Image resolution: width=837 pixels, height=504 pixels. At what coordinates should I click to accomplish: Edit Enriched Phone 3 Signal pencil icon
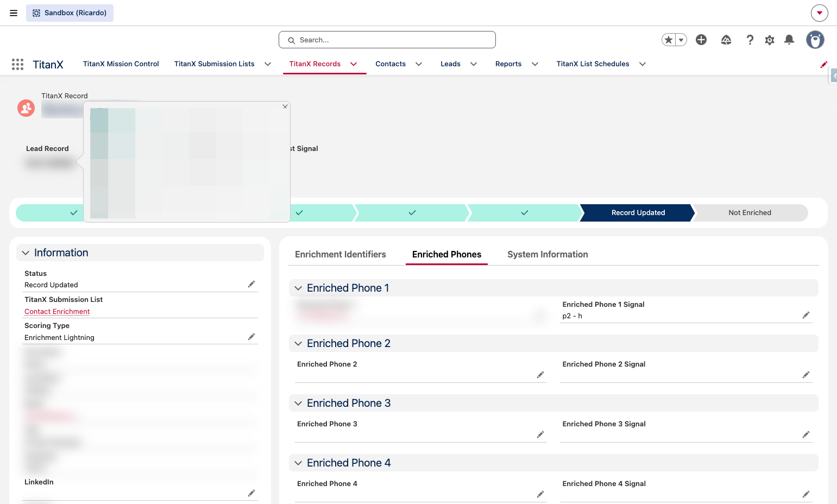[x=806, y=434]
